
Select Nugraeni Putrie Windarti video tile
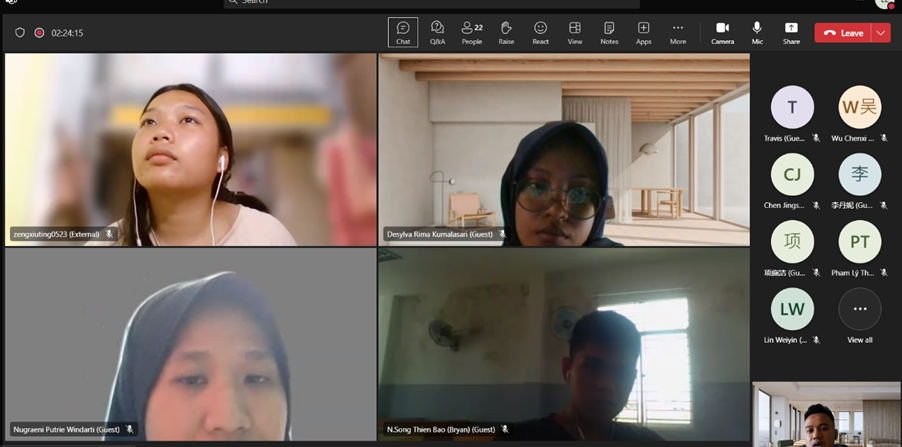pyautogui.click(x=190, y=344)
